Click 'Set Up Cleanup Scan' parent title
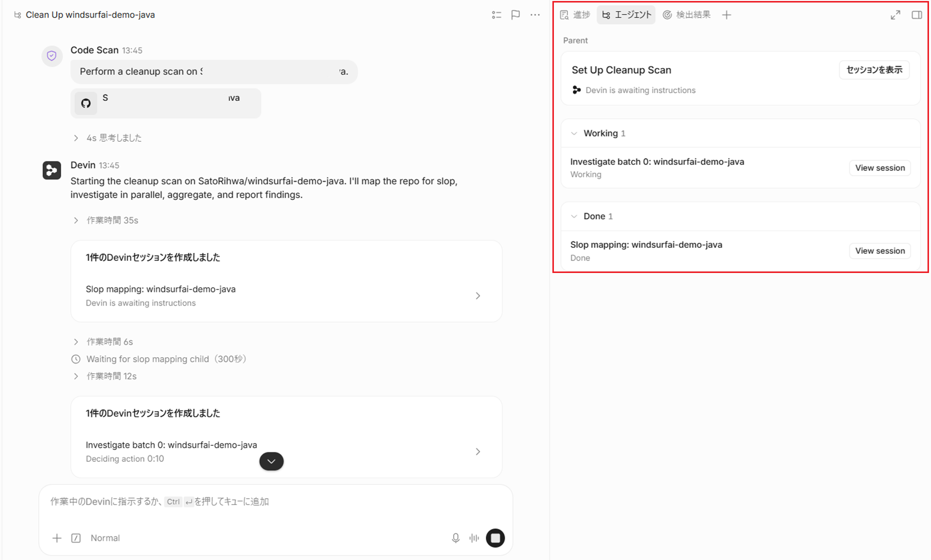The width and height of the screenshot is (931, 560). point(622,70)
